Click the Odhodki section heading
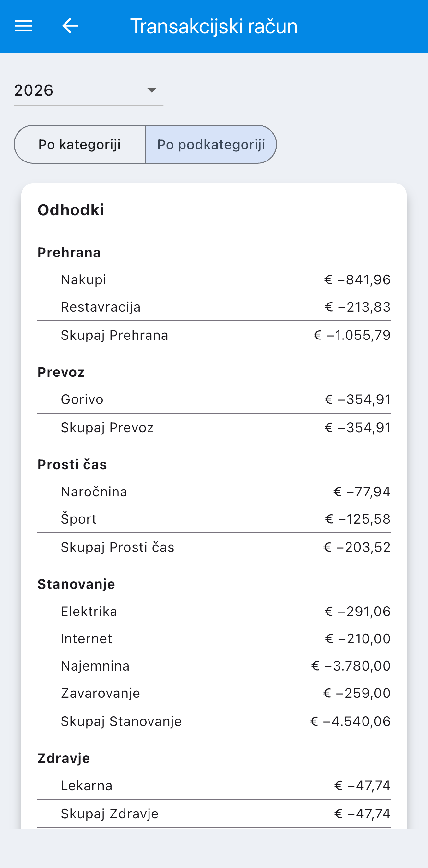The image size is (428, 868). click(x=71, y=210)
